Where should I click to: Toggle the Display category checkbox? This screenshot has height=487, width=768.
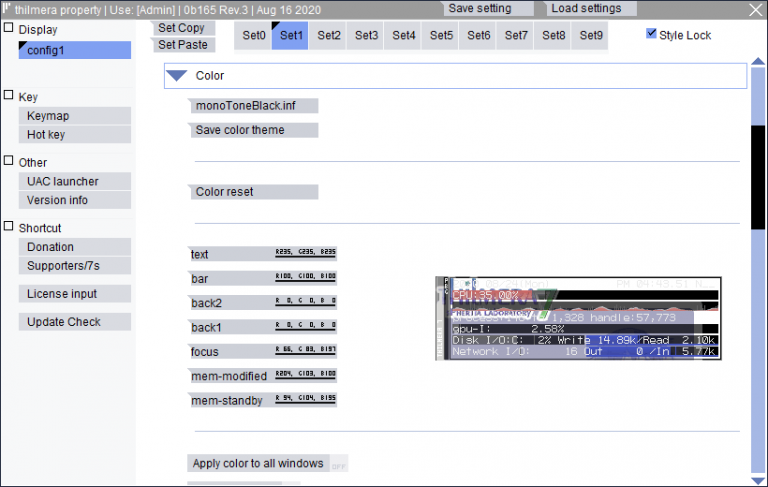point(9,29)
